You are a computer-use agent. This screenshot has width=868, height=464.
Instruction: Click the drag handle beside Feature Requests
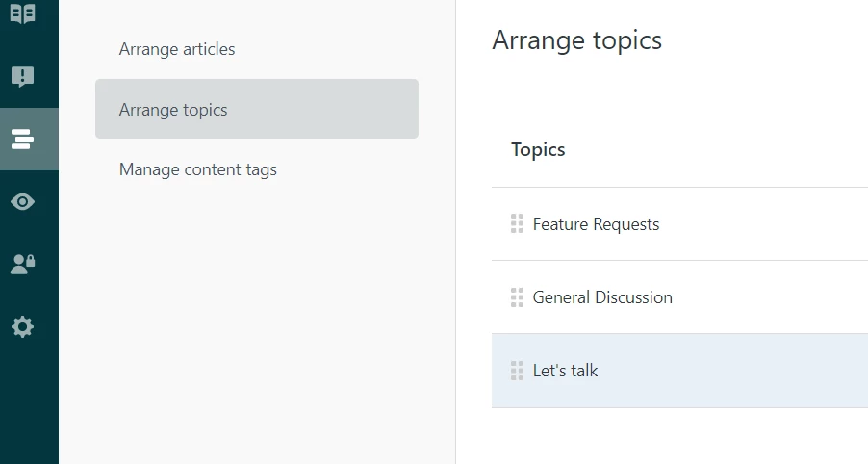(x=517, y=224)
